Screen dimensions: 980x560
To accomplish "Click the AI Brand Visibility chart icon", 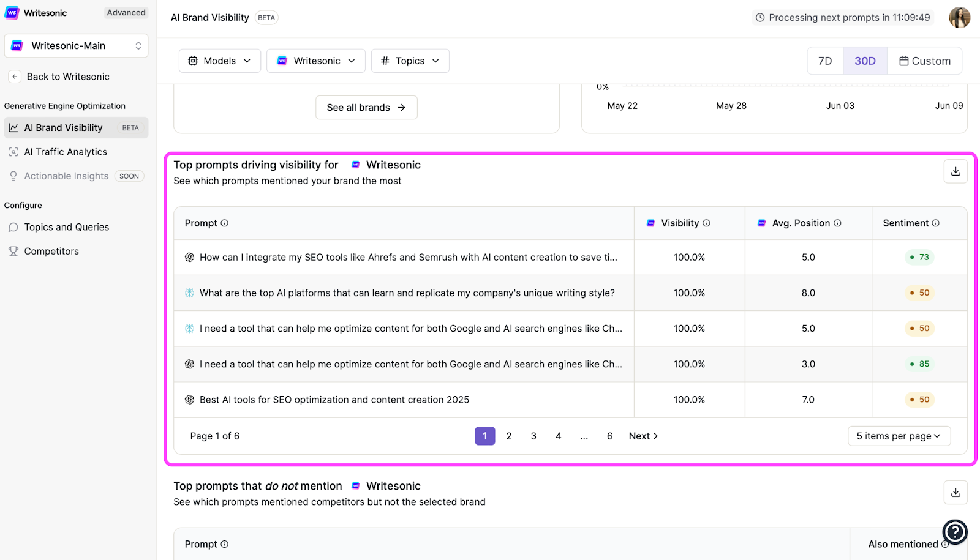I will coord(13,128).
